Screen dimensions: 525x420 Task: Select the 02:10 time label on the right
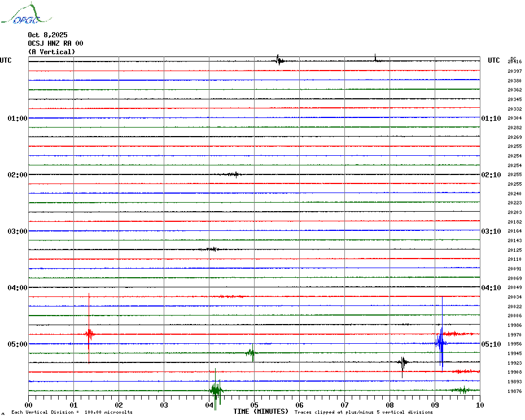click(x=491, y=175)
